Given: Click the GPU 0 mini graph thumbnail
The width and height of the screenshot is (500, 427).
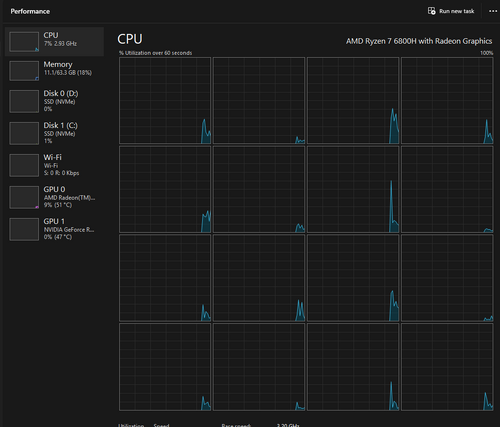Looking at the screenshot, I should 24,197.
